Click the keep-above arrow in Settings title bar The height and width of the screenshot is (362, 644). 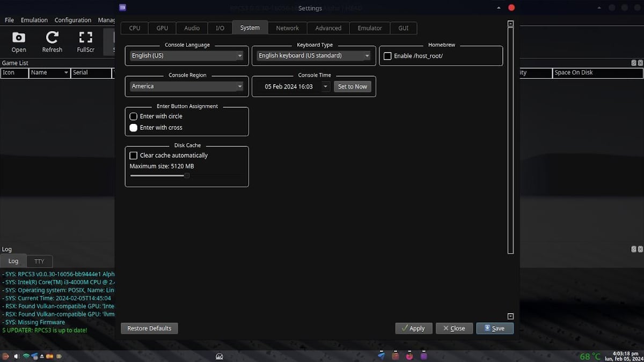(x=499, y=8)
